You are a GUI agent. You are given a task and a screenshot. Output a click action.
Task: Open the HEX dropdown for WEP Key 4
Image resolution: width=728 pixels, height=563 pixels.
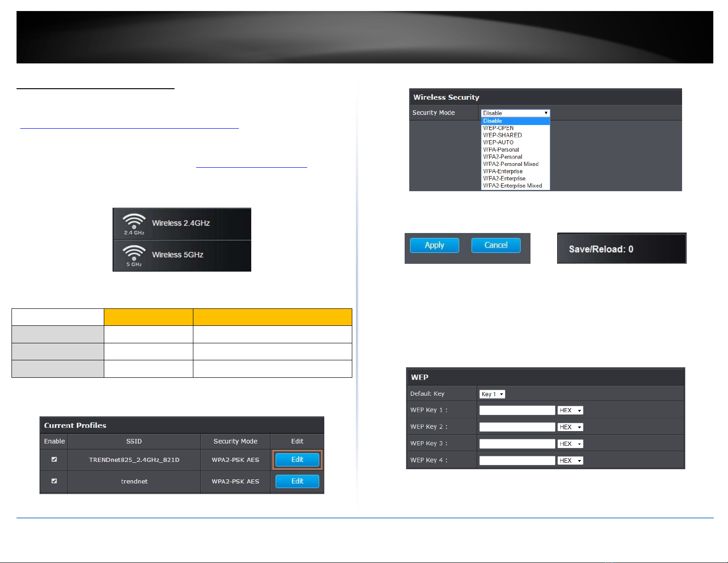coord(570,461)
